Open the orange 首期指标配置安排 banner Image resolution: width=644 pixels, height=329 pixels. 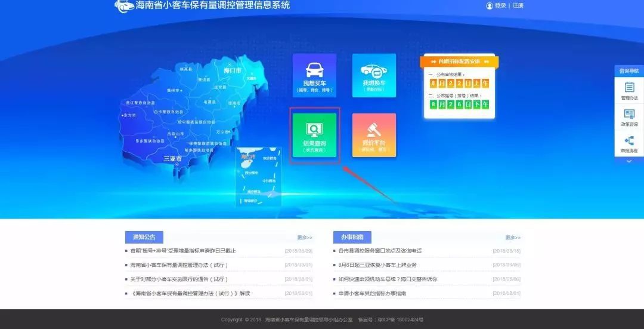click(x=459, y=62)
